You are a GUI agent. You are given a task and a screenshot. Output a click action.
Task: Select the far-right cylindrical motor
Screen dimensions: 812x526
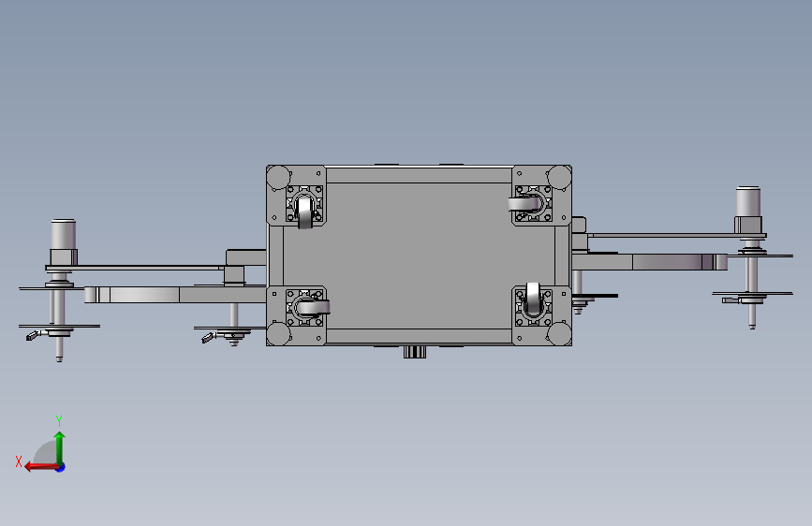(x=748, y=202)
